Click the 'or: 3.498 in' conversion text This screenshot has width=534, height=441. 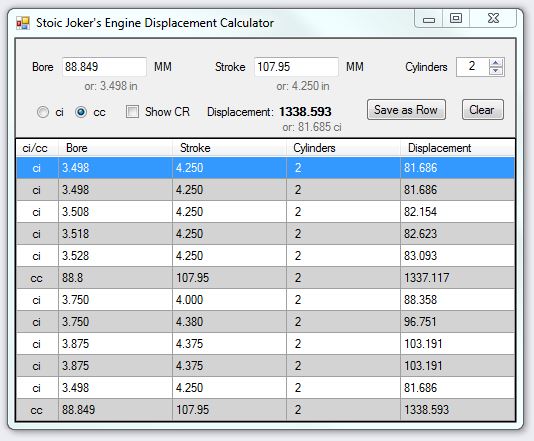tap(111, 86)
